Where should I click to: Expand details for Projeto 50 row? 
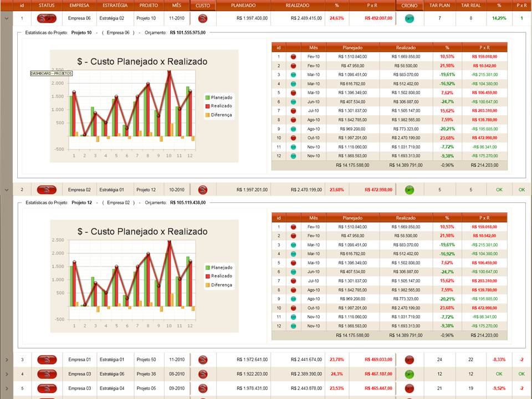pyautogui.click(x=7, y=360)
